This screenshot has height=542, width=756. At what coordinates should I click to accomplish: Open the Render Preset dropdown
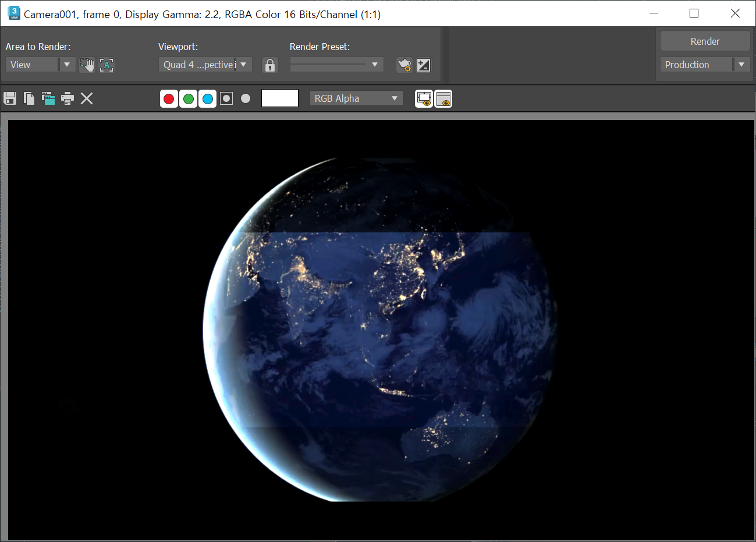336,65
